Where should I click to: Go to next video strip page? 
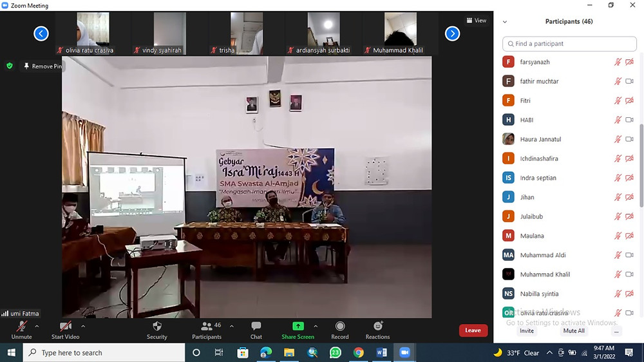[x=452, y=33]
